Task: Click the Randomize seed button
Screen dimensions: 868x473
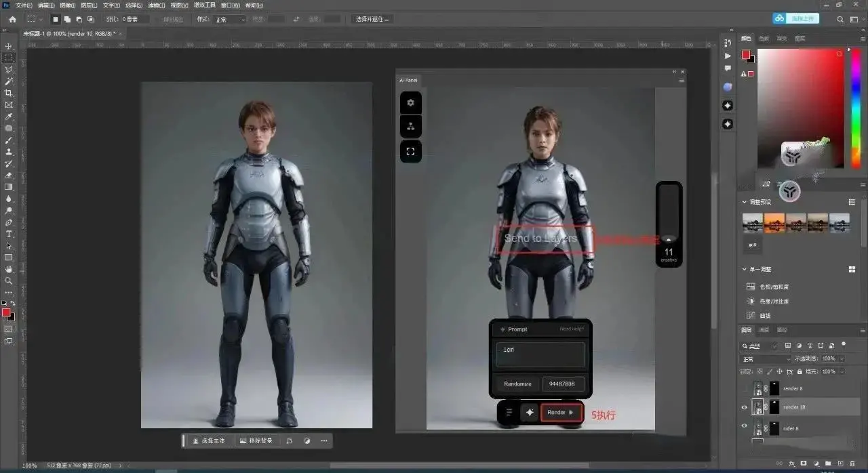Action: [x=517, y=384]
